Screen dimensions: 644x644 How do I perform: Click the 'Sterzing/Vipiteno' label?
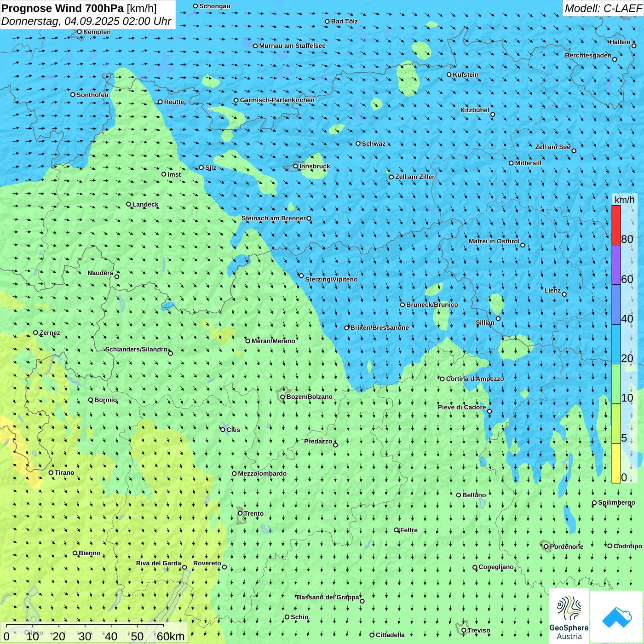tap(331, 279)
